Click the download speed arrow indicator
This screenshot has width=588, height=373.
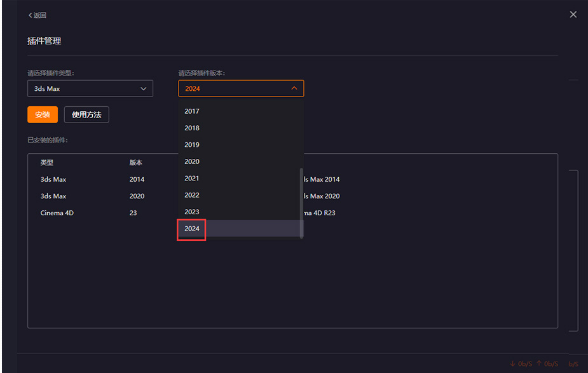(512, 363)
